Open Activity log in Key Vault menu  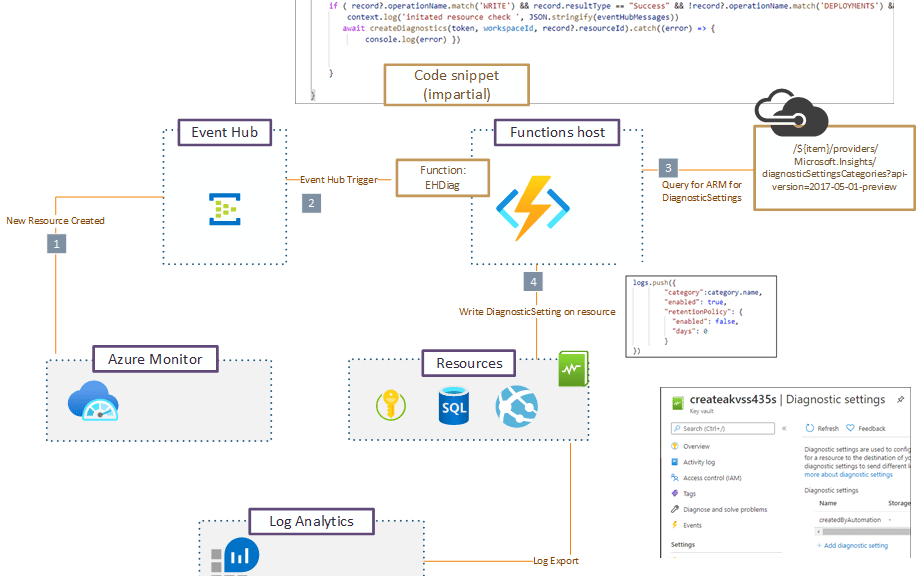coord(700,462)
